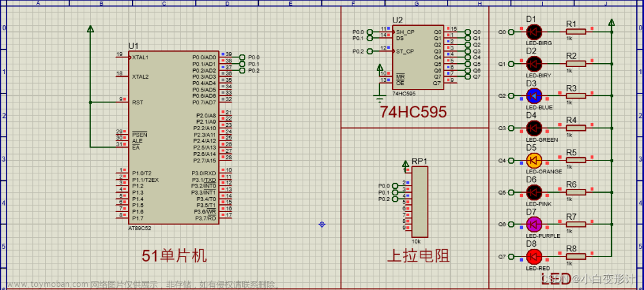Click the "10k" value under RP1
Screen dimensions: 644x290
click(416, 241)
